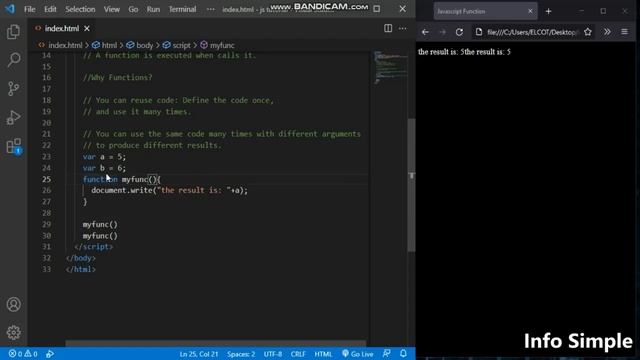Click the closing </body> tag

(x=81, y=258)
